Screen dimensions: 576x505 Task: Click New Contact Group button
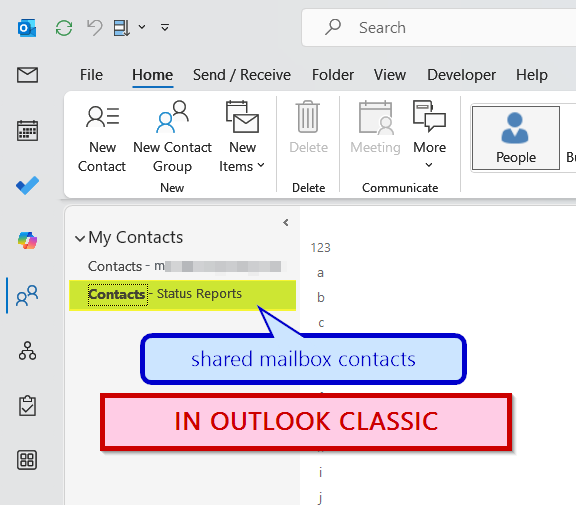click(x=172, y=137)
